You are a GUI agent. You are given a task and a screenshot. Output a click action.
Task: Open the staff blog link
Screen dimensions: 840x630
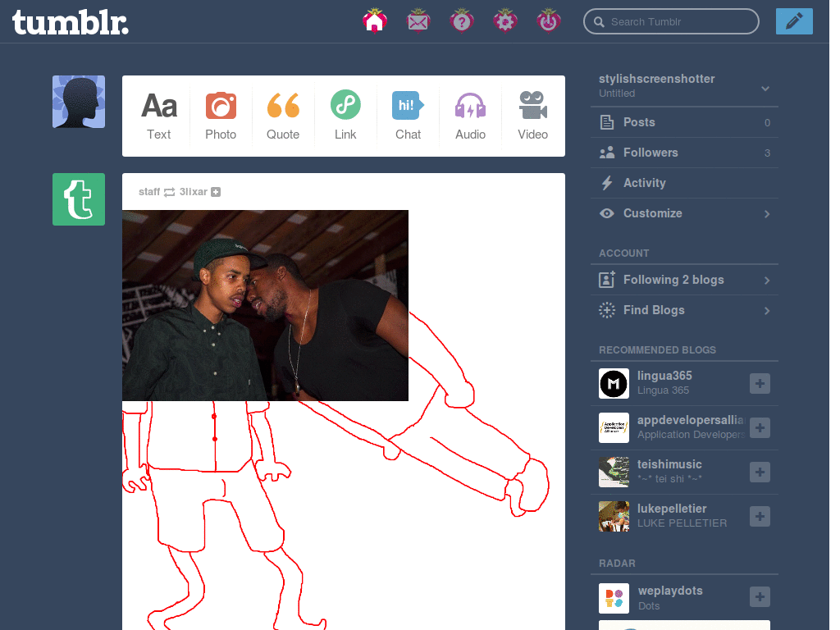point(149,192)
